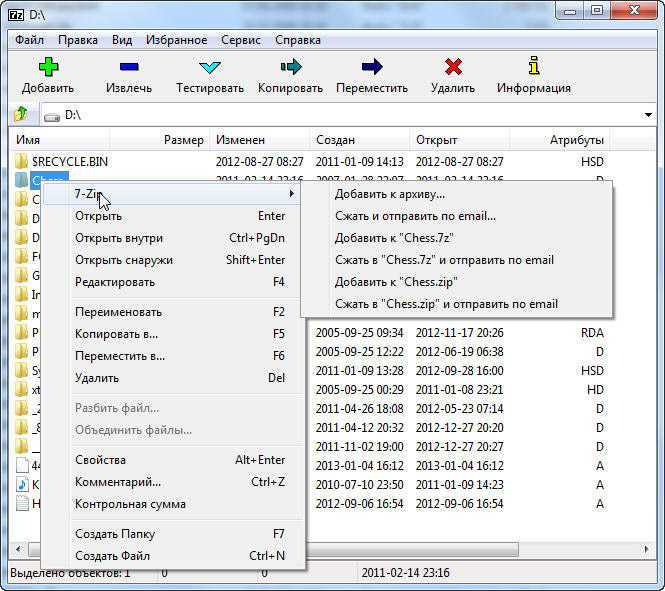Sort by the Атрибуты column header
665x591 pixels.
point(560,140)
